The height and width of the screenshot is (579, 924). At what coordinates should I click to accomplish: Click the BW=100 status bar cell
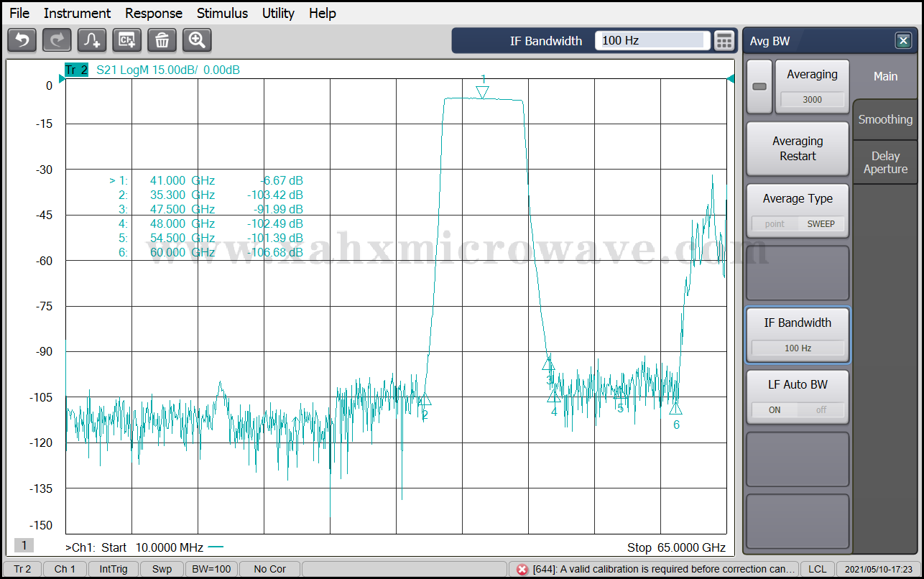[211, 569]
